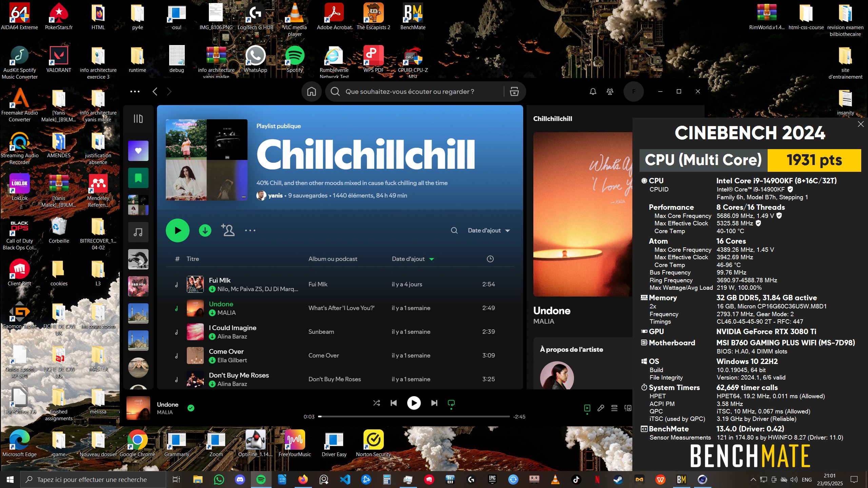Screen dimensions: 868x488
Task: Toggle download of the playlist
Action: tap(205, 230)
